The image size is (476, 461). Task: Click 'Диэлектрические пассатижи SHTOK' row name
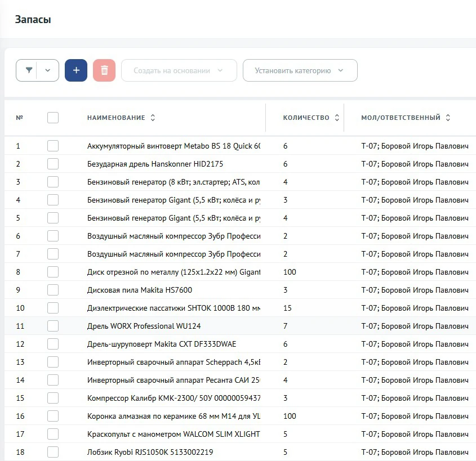tap(174, 308)
